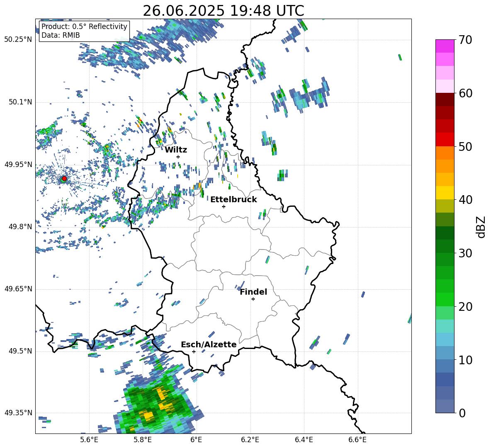Click the 20 tick label on colorbar

465,306
